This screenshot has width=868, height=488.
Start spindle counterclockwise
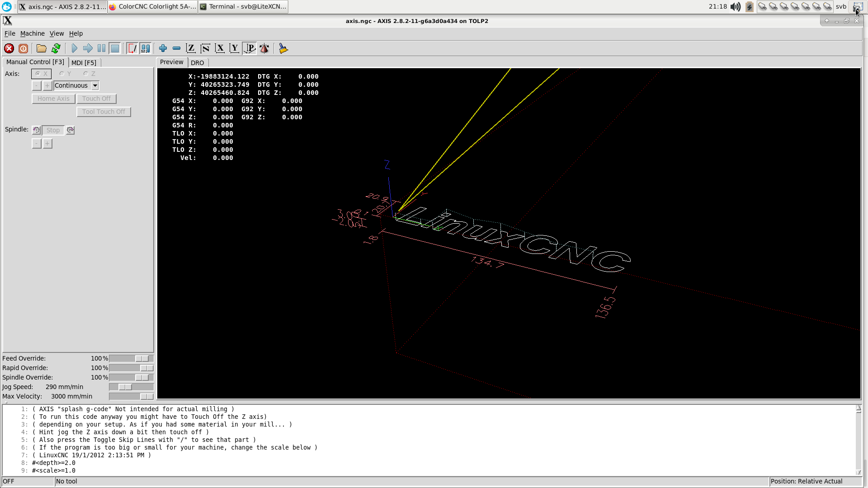click(37, 130)
